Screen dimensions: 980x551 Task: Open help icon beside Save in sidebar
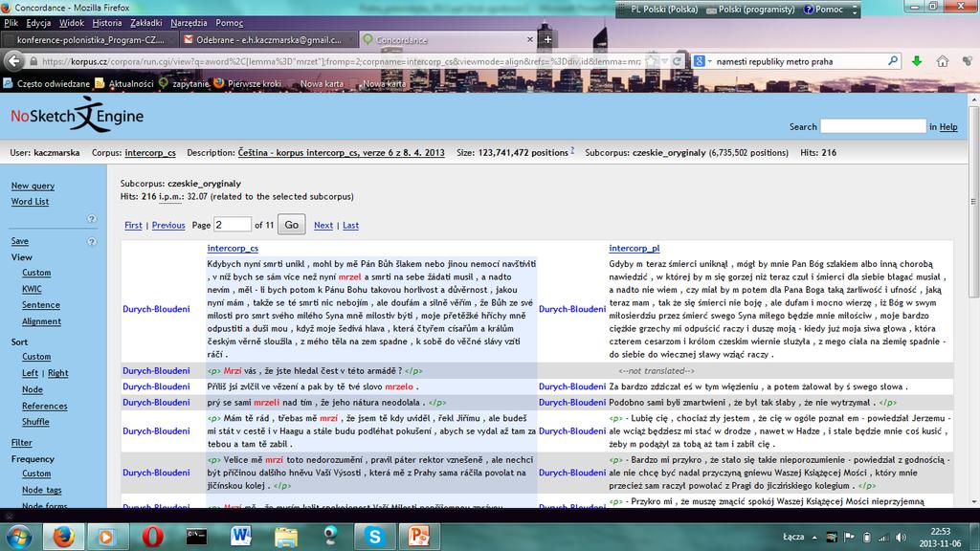(92, 241)
